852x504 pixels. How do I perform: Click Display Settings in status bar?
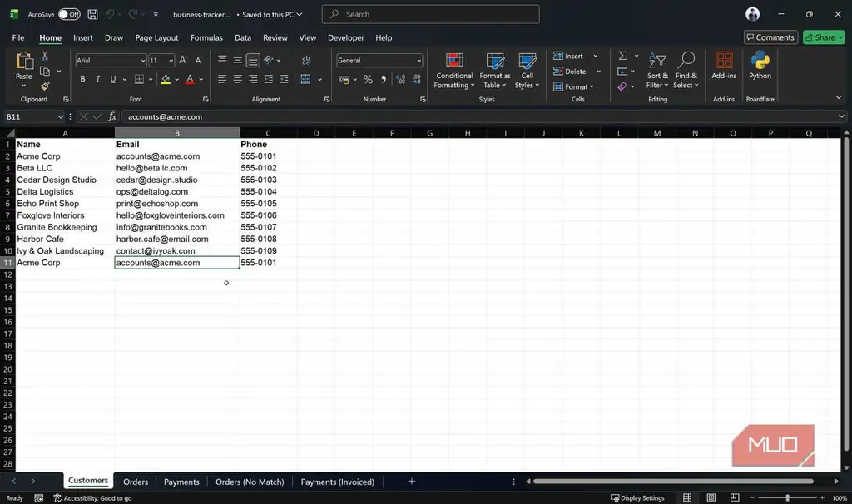click(637, 498)
